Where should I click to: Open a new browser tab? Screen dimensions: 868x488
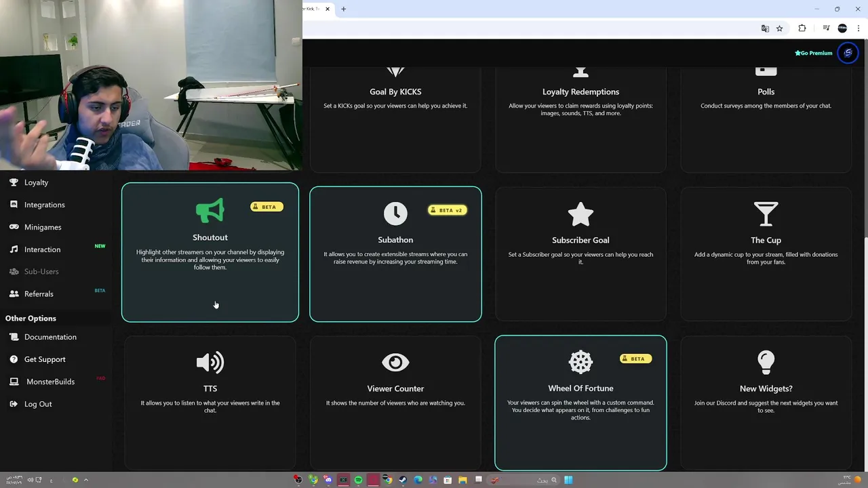(x=343, y=9)
